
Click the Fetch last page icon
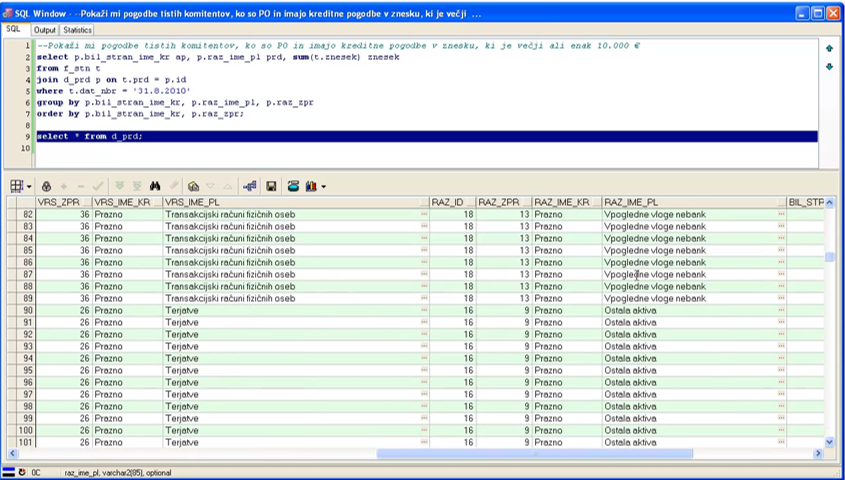136,186
